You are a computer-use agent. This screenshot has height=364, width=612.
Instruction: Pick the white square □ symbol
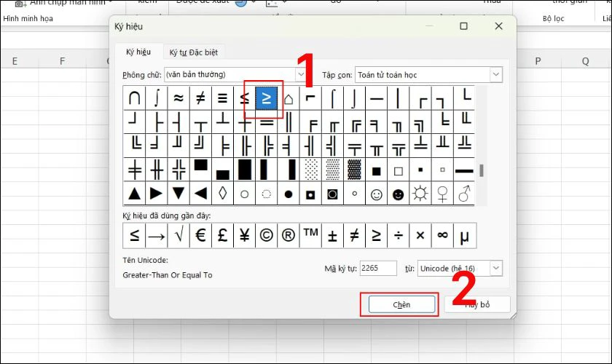tap(398, 171)
